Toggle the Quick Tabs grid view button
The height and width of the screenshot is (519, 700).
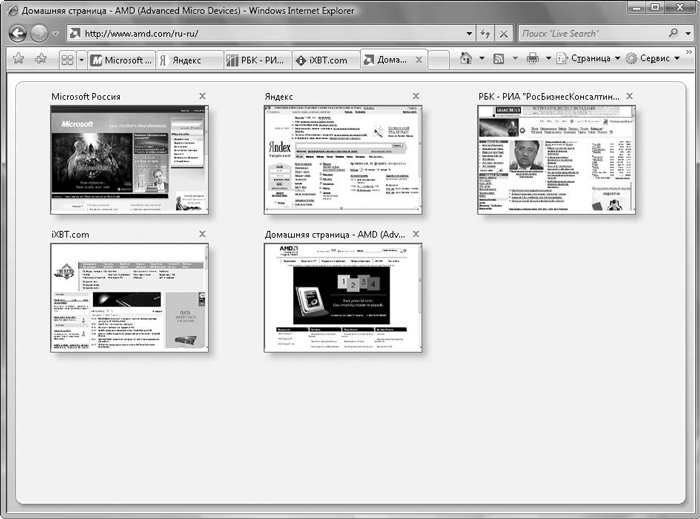click(x=67, y=60)
